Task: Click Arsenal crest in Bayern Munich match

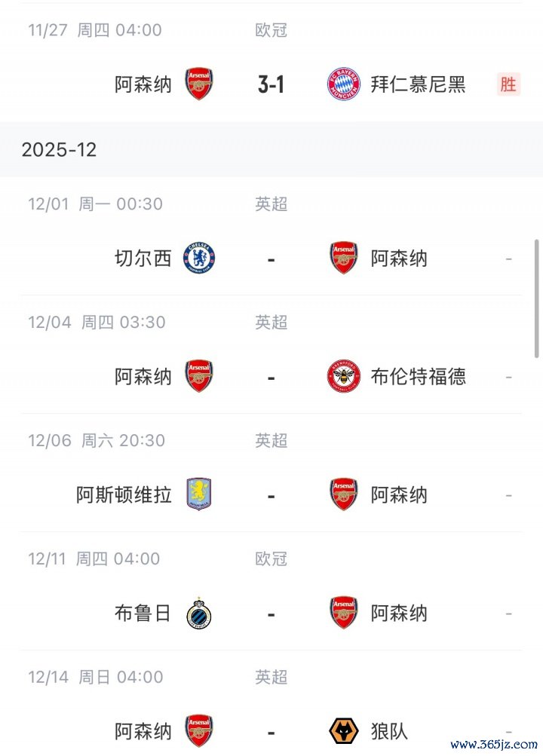Action: point(199,84)
